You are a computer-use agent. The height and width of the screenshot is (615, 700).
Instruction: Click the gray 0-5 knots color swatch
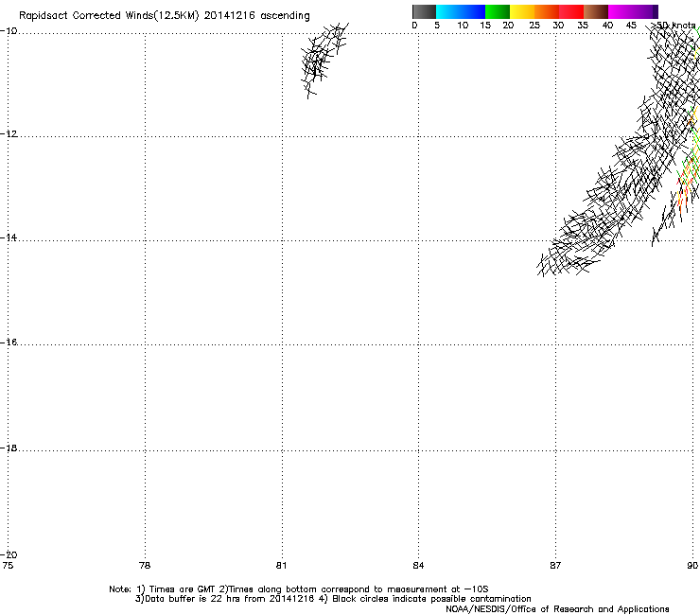[424, 11]
